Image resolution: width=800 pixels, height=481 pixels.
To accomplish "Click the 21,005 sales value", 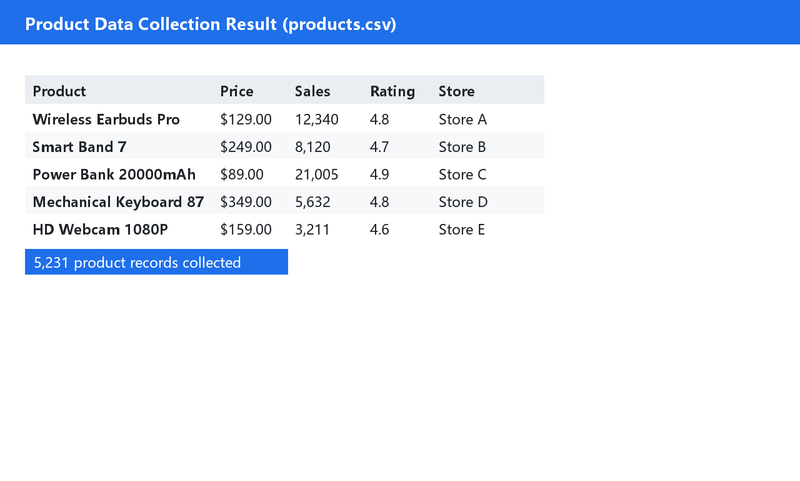I will tap(316, 174).
